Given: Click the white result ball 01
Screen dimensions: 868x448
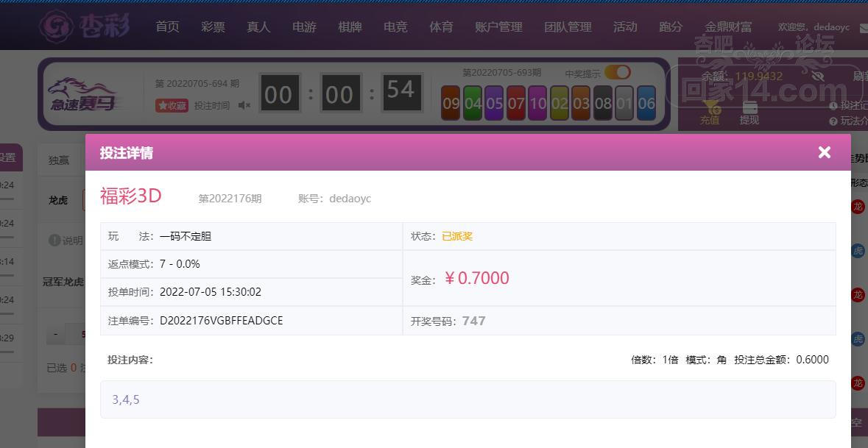Looking at the screenshot, I should [624, 104].
